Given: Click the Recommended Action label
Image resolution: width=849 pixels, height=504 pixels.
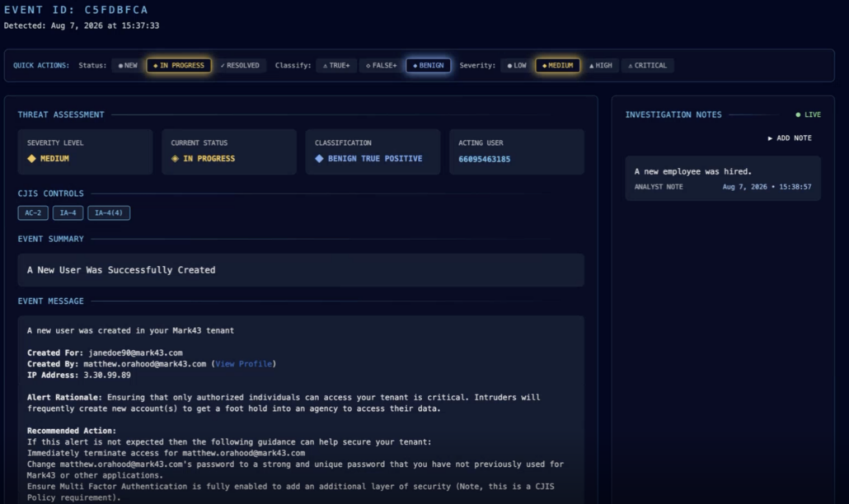Looking at the screenshot, I should [72, 431].
